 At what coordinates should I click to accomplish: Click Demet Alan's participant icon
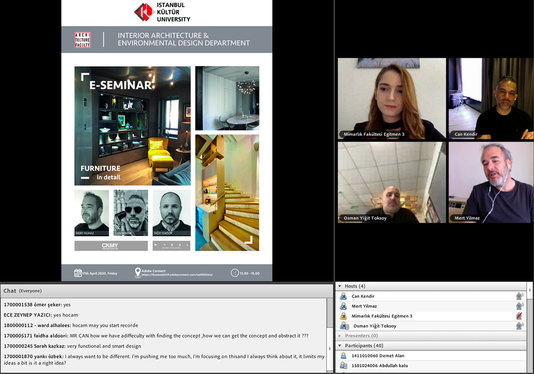(x=343, y=356)
